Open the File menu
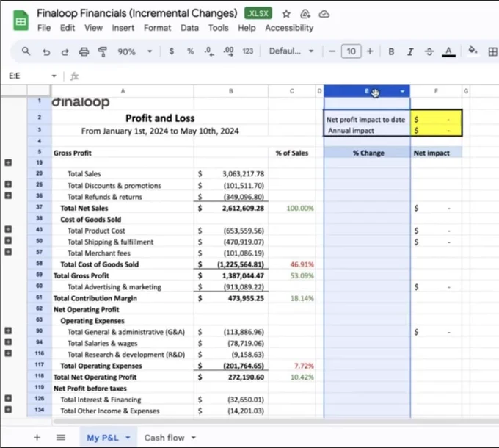 (x=44, y=28)
